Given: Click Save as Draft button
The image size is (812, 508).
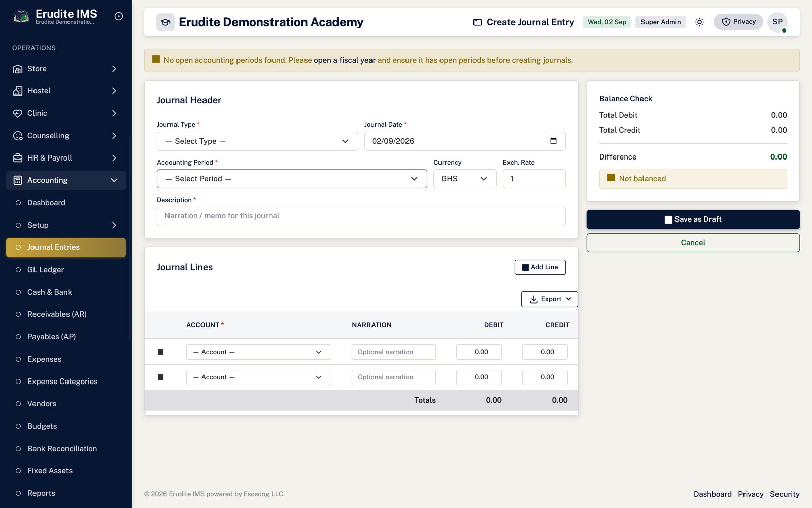Looking at the screenshot, I should 693,219.
